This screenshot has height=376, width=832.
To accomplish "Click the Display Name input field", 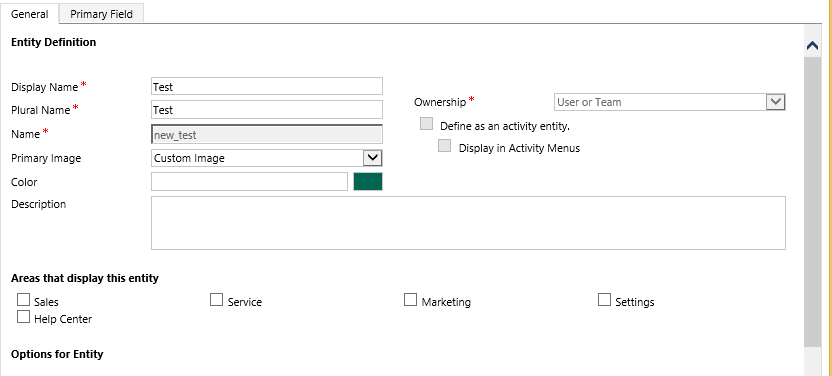I will pyautogui.click(x=266, y=86).
